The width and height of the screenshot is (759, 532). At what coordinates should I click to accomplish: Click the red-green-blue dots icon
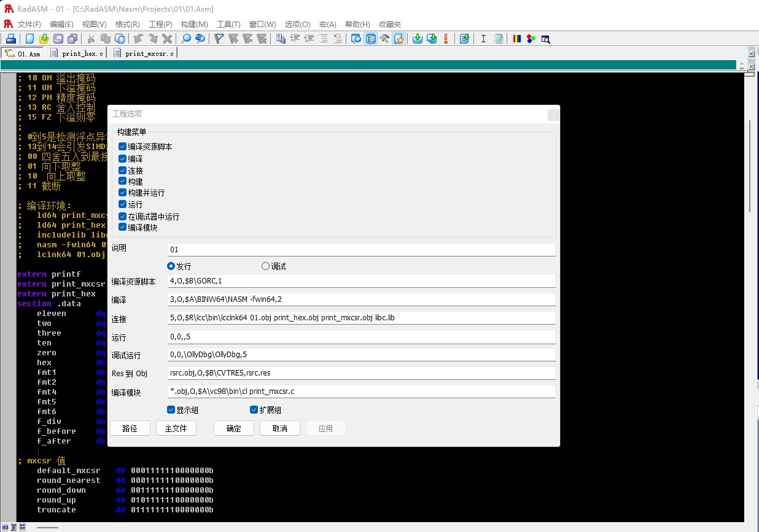(x=531, y=39)
